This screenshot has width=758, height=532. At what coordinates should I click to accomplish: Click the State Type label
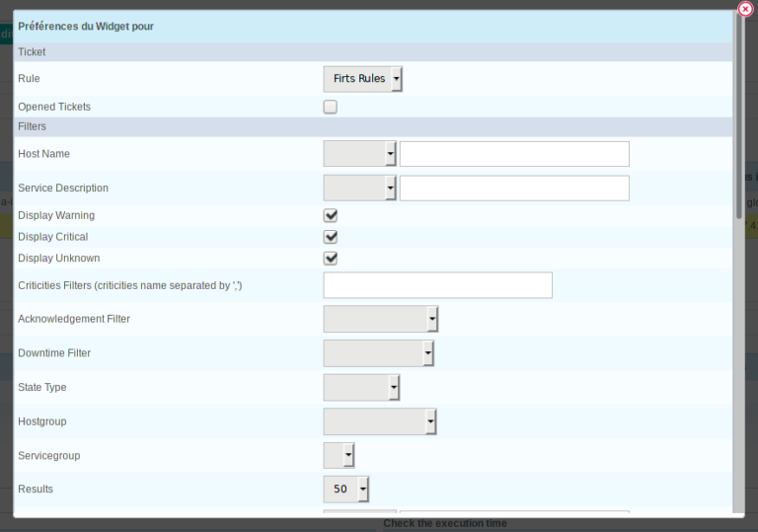pyautogui.click(x=42, y=387)
